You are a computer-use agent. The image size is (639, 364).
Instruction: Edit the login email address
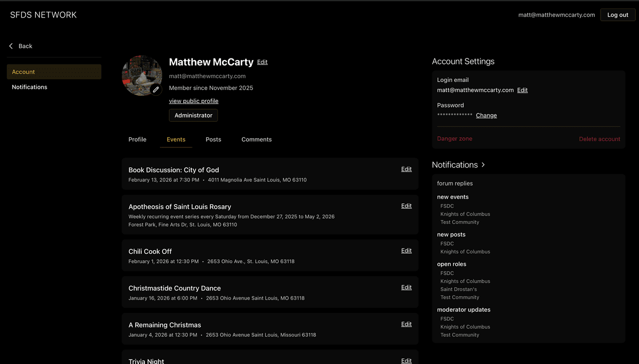pyautogui.click(x=522, y=90)
